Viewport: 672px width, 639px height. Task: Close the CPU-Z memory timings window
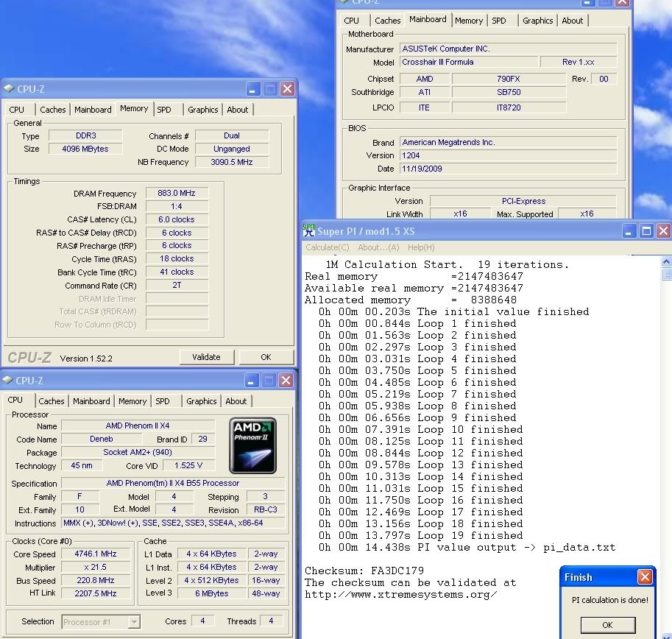click(x=287, y=89)
